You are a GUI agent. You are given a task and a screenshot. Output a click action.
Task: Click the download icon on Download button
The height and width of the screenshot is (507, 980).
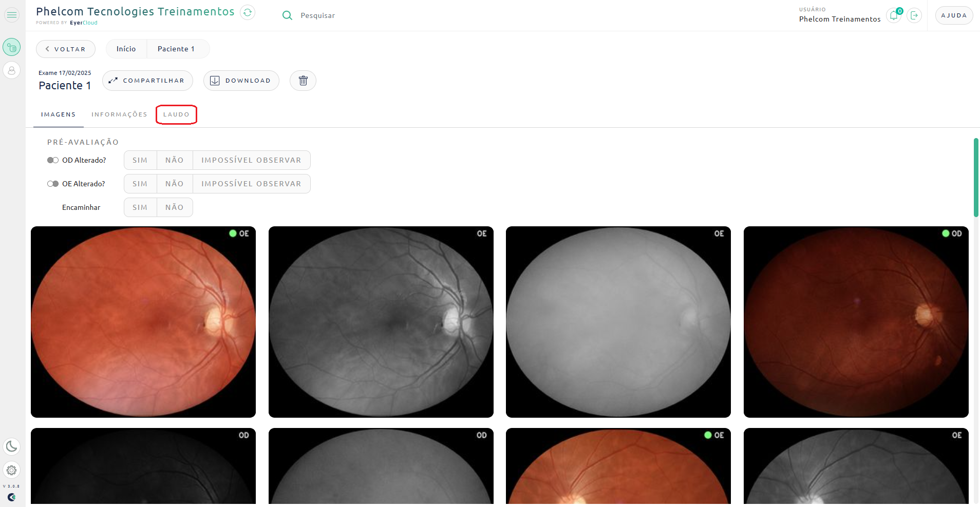[215, 81]
